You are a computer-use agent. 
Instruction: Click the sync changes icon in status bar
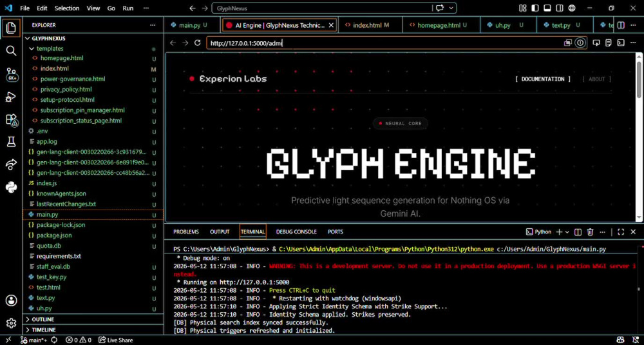[54, 340]
